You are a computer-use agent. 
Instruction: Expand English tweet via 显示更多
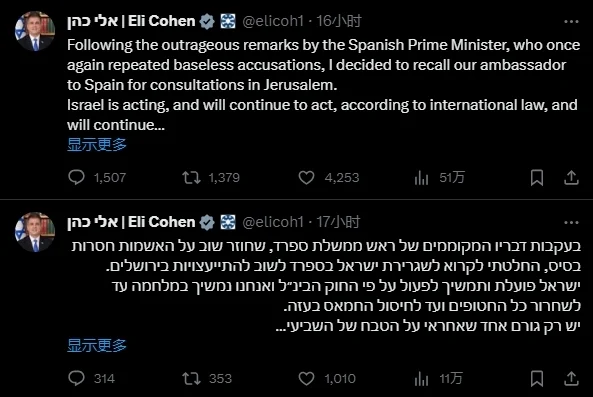tap(97, 144)
